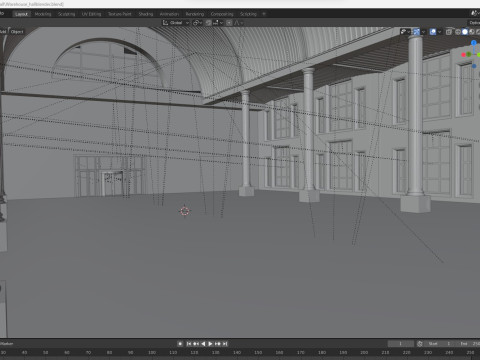Toggle the show gizmo button
The height and width of the screenshot is (360, 480).
pyautogui.click(x=416, y=32)
